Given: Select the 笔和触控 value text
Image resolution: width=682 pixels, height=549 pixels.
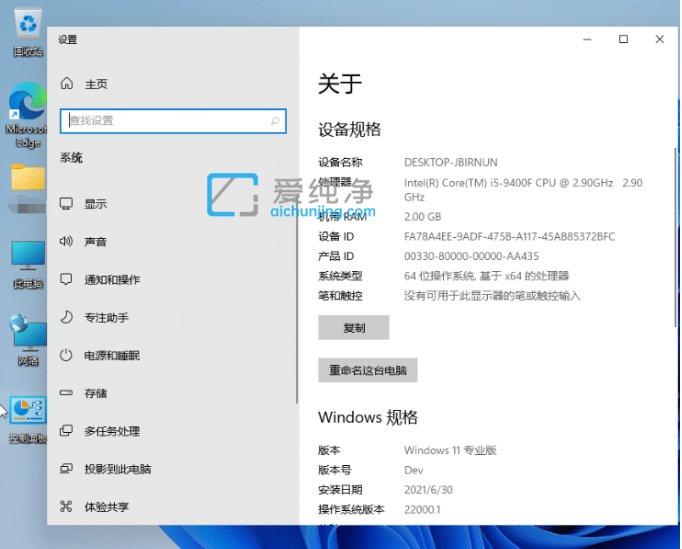Looking at the screenshot, I should click(x=492, y=296).
